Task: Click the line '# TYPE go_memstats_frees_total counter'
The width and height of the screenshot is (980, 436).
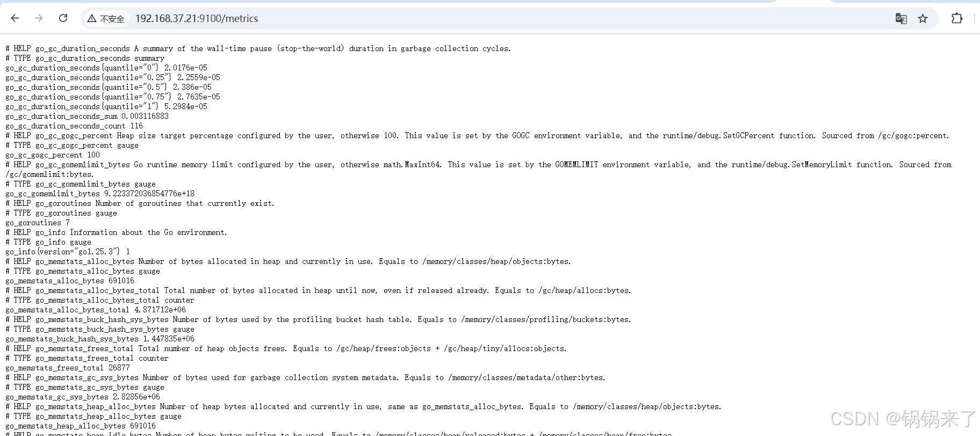Action: click(87, 358)
